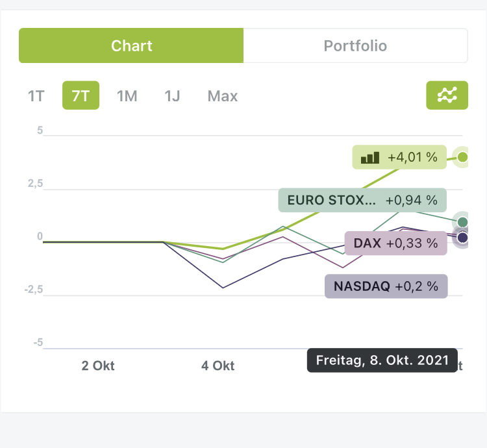Click the teal EURO STOXX end point dot
Viewport: 487px width, 448px height.
[462, 222]
